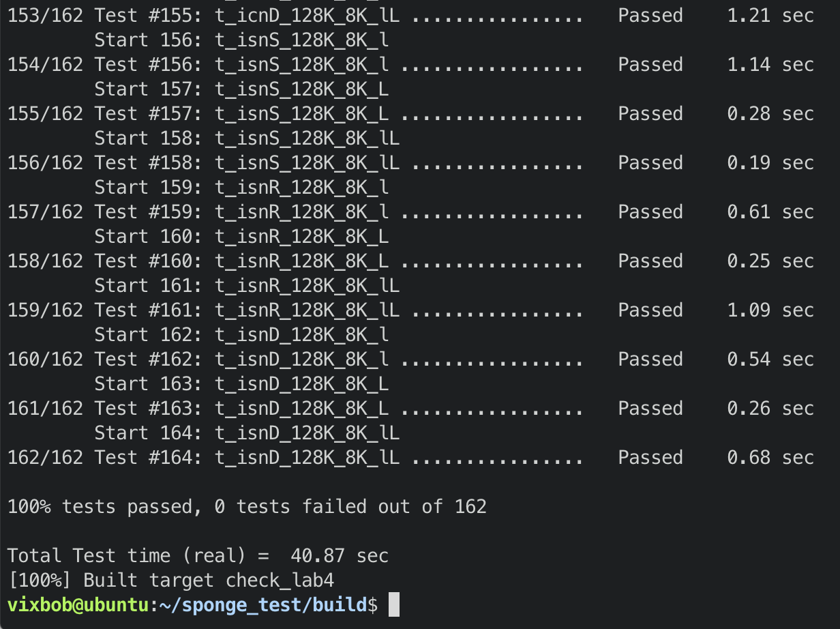This screenshot has width=840, height=629.
Task: Click the Passed status for Test #157
Action: (x=650, y=114)
